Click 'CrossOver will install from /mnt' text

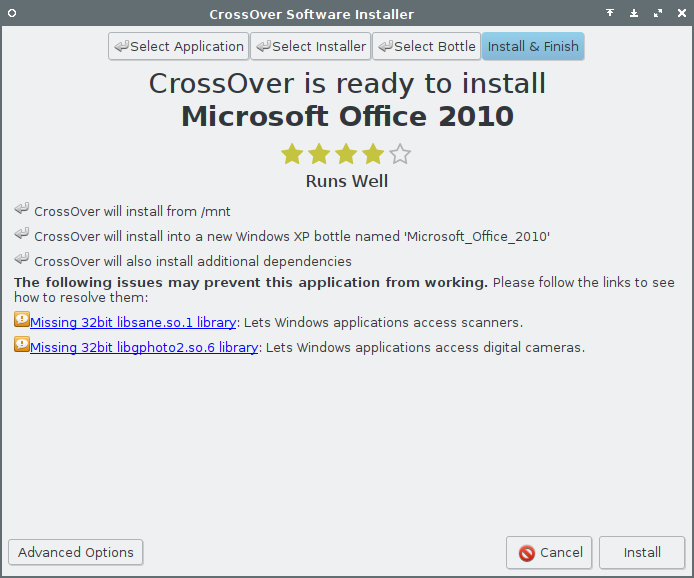132,212
